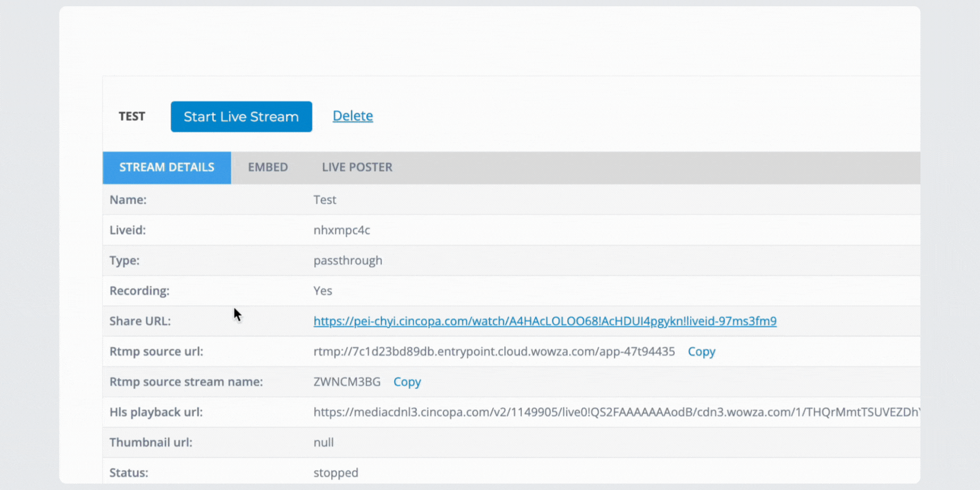Copy the Rtmp source url

701,352
